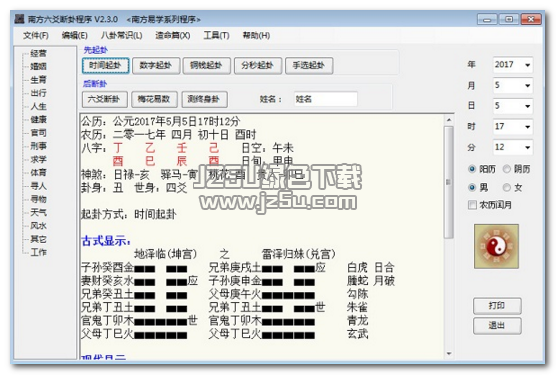
Task: Click the 手选起卦 button
Action: pyautogui.click(x=309, y=66)
